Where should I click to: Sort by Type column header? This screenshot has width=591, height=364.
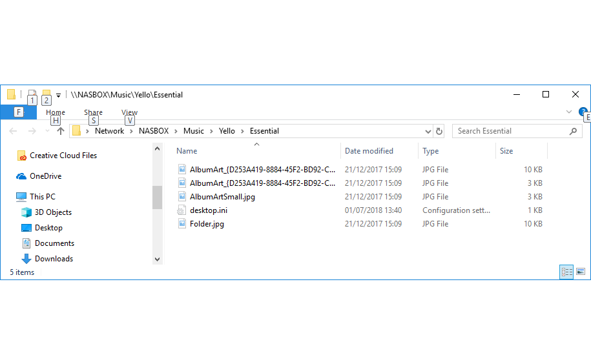[x=430, y=151]
